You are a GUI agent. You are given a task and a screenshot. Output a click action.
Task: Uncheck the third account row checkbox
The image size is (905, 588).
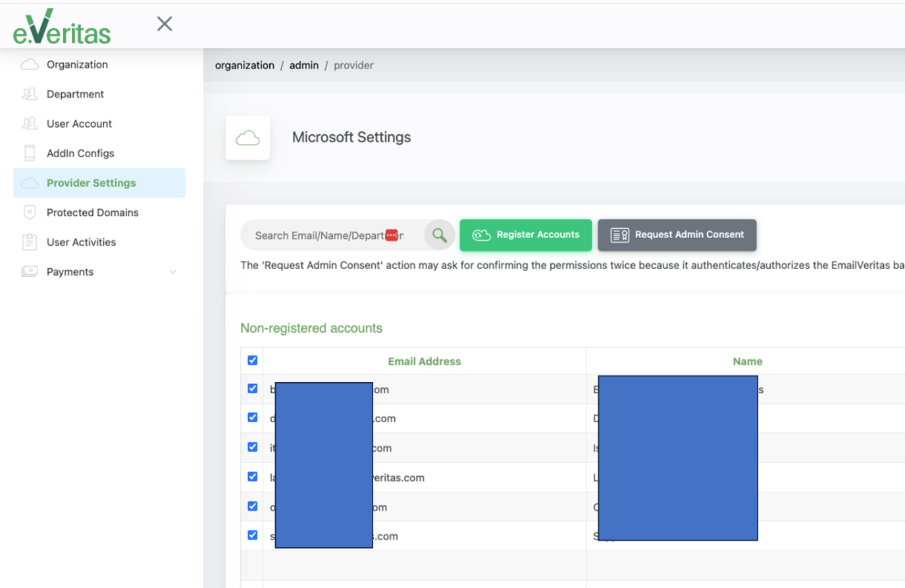[253, 447]
